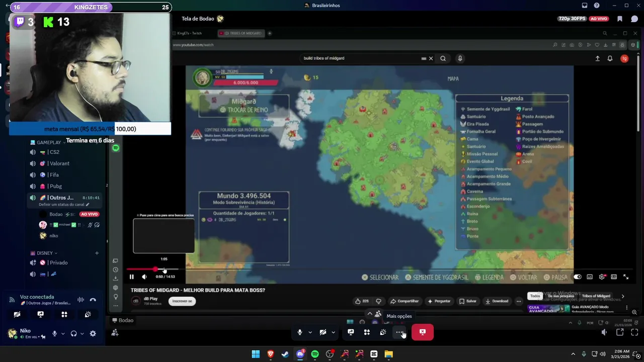Disconnect from voice with the hang-up icon
The width and height of the screenshot is (644, 362).
coord(93,300)
